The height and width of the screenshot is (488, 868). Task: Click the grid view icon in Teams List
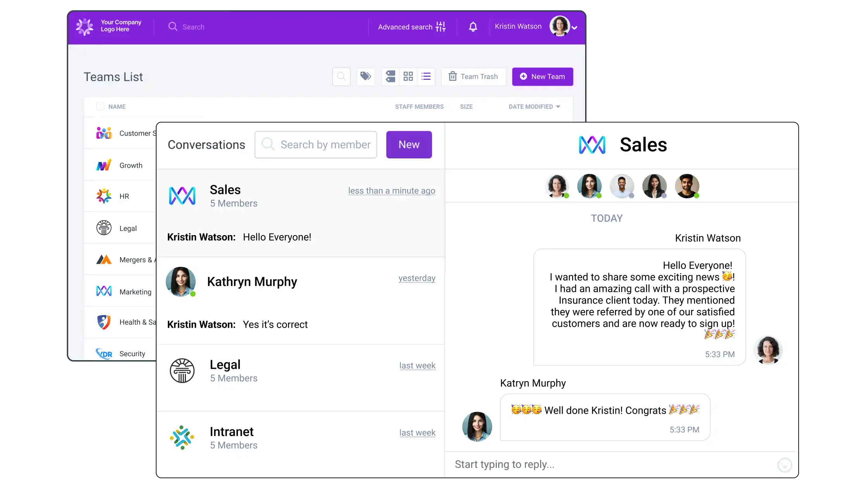pos(408,76)
